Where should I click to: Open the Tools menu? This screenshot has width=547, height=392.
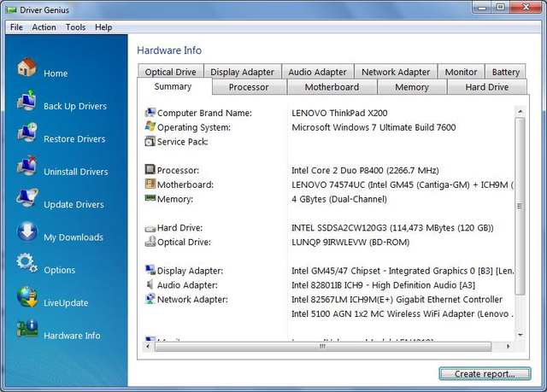(75, 27)
